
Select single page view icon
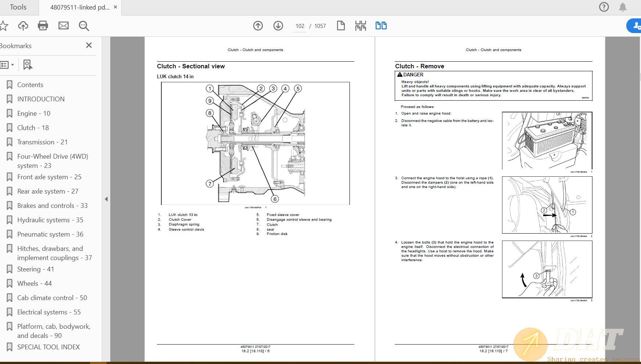pos(341,26)
